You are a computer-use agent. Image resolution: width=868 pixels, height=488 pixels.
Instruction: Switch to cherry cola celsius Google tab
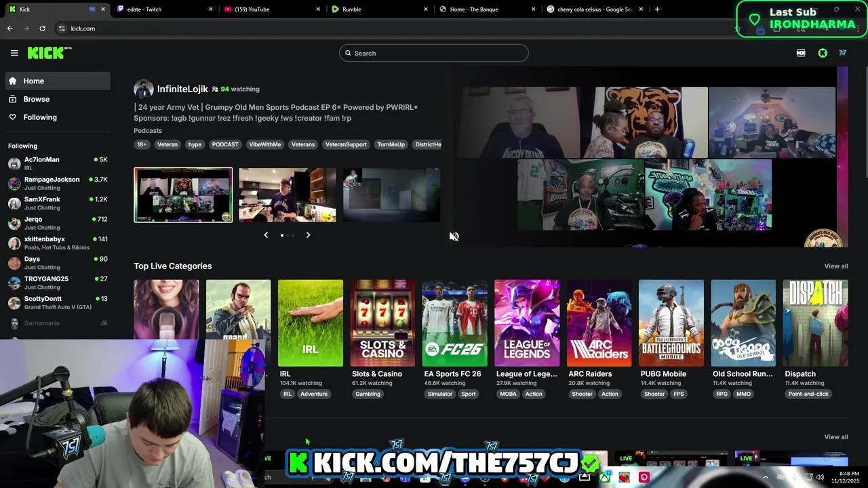tap(595, 9)
